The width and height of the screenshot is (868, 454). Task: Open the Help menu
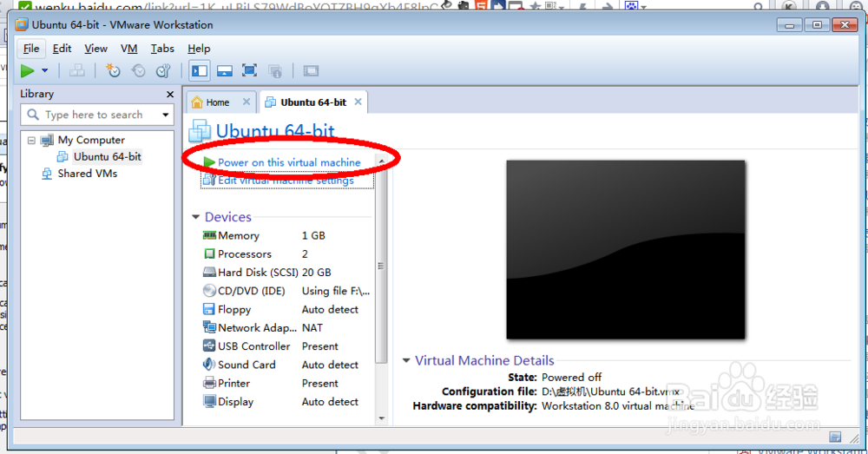pos(199,49)
